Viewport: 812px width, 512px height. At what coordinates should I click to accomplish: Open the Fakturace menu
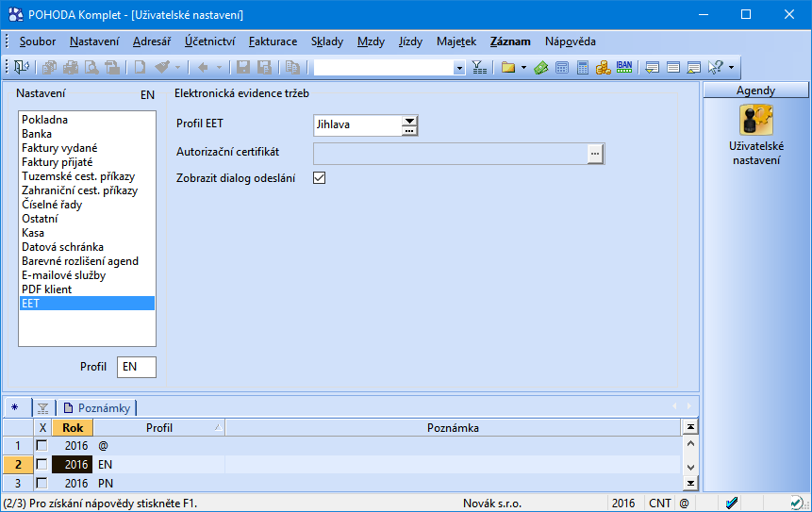point(273,41)
